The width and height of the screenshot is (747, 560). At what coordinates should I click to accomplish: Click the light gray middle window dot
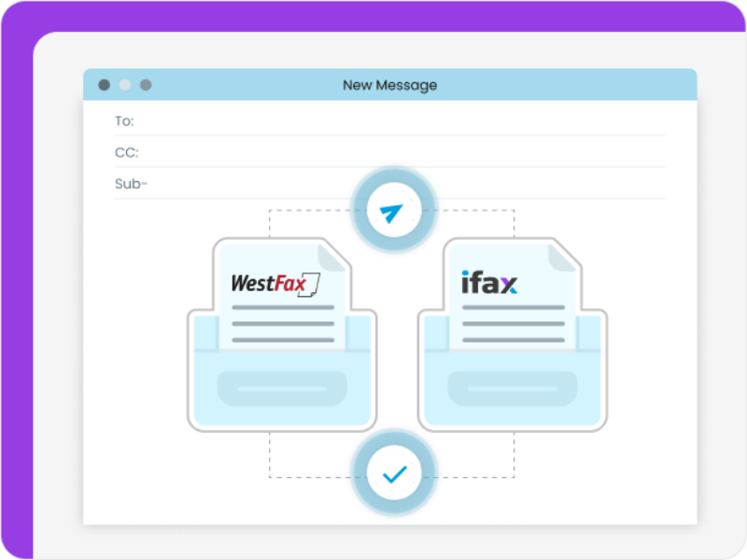click(125, 85)
